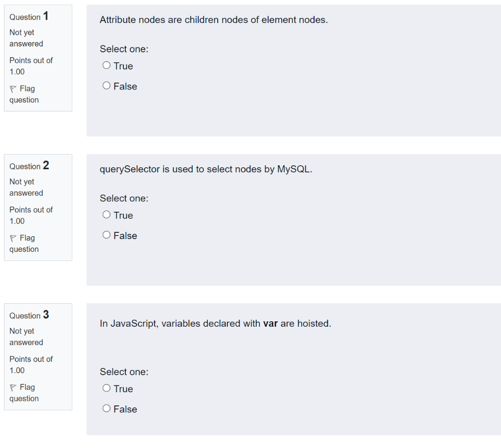Click the bolded 'var' in Question 3
Viewport: 501px width, 448px height.
270,323
